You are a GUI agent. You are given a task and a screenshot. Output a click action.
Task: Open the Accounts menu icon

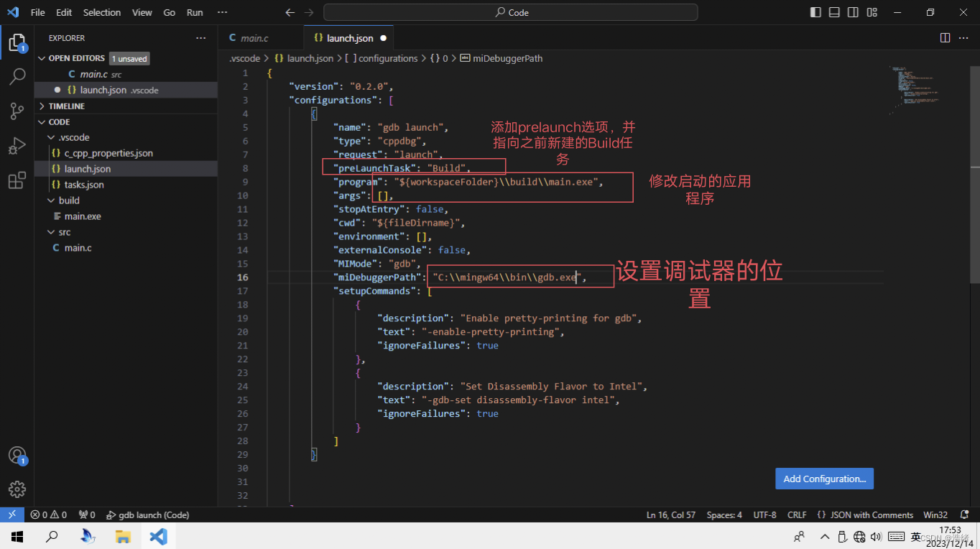click(17, 456)
